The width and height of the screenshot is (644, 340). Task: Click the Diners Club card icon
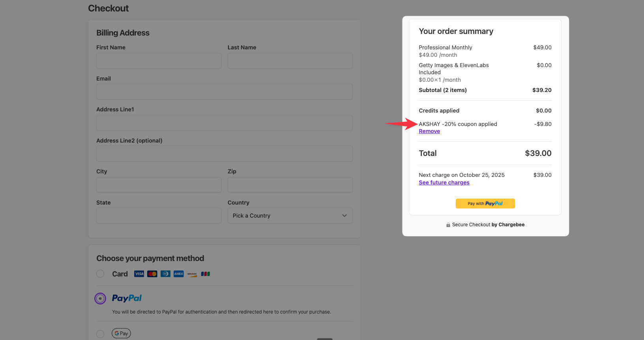[x=165, y=274]
